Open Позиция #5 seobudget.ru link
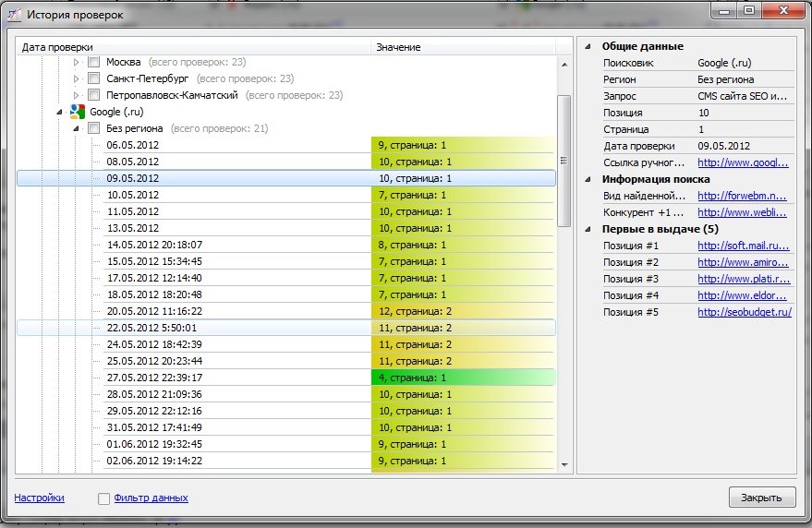Viewport: 812px width, 528px height. tap(744, 312)
